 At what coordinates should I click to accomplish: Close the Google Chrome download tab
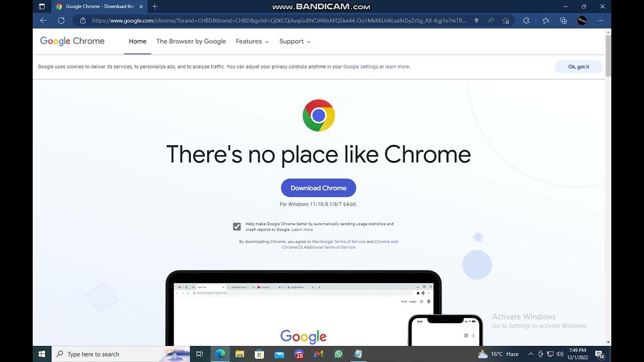(x=141, y=7)
